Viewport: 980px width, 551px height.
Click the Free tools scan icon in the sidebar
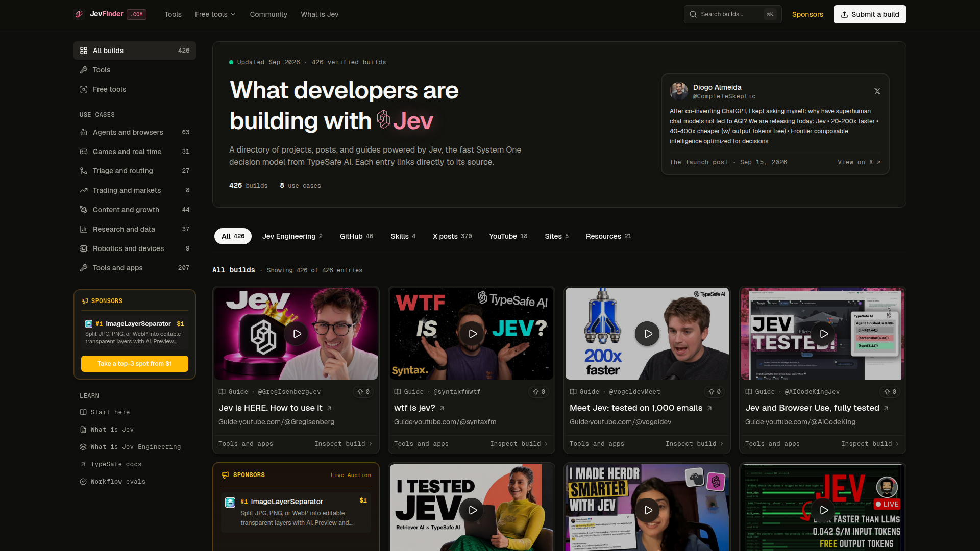(84, 89)
